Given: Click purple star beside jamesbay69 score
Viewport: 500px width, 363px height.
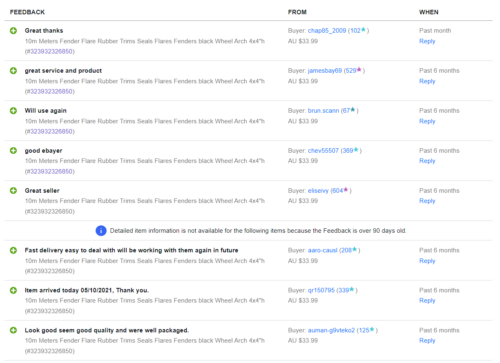Looking at the screenshot, I should click(x=359, y=70).
